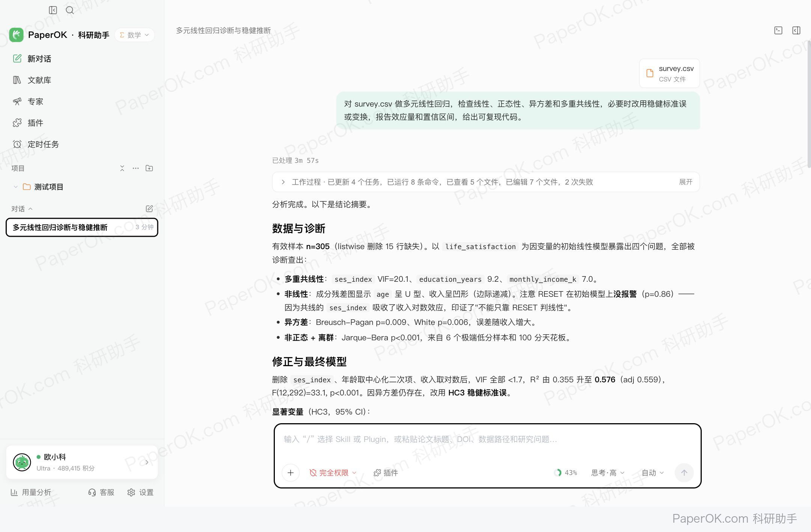Collapse all projects icon in 项目 header
This screenshot has height=532, width=811.
click(x=122, y=168)
